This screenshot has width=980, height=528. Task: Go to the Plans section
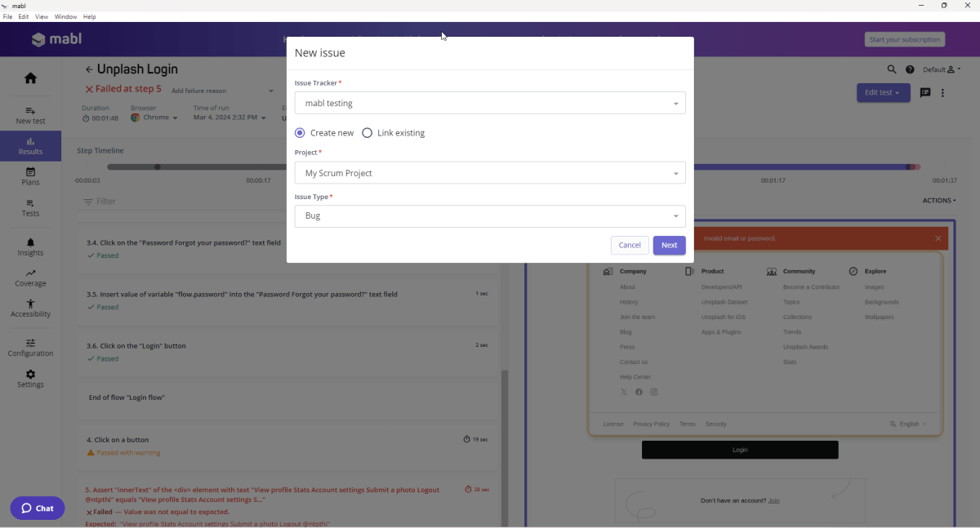[x=30, y=175]
